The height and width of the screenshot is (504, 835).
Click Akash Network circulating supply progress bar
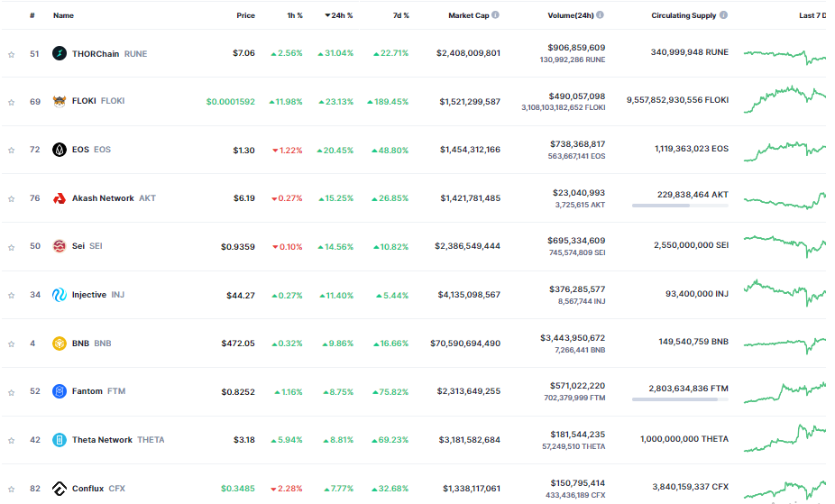tap(680, 206)
